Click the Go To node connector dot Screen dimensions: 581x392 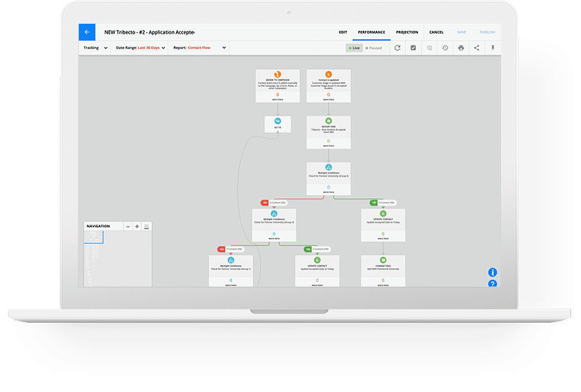click(277, 132)
